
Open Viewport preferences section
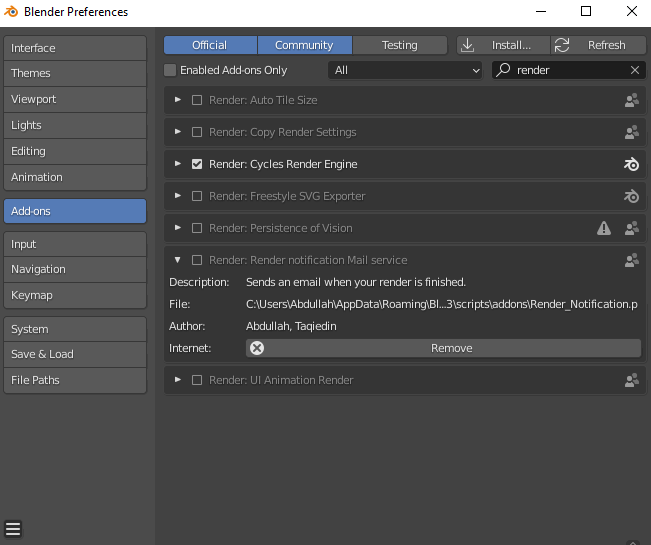75,99
